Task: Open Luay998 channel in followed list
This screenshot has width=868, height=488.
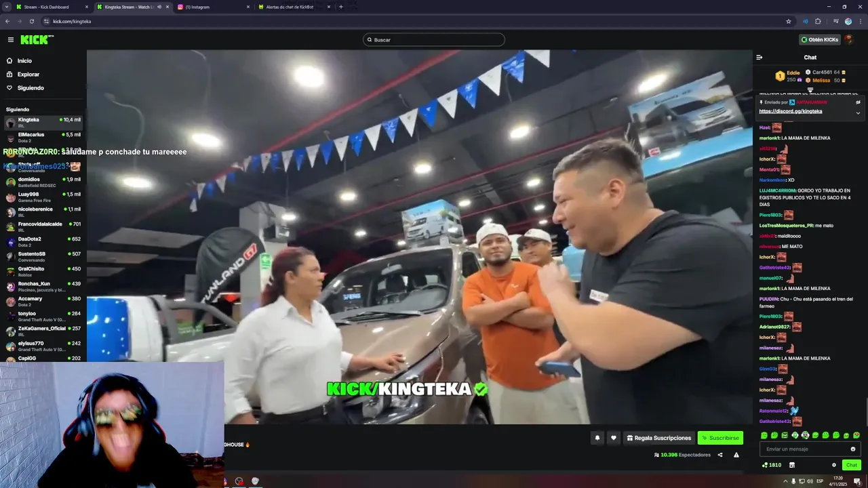Action: click(x=43, y=197)
